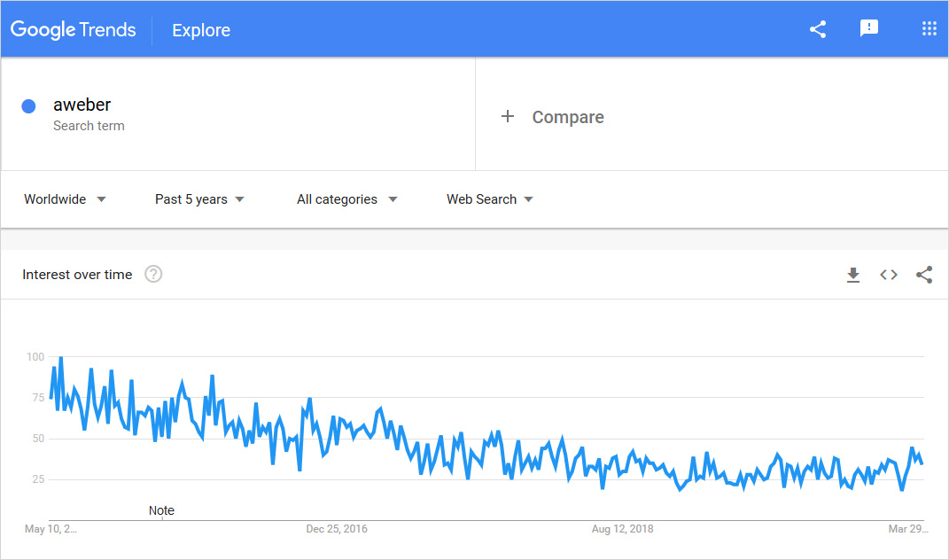
Task: Click the Compare button
Action: (x=567, y=117)
